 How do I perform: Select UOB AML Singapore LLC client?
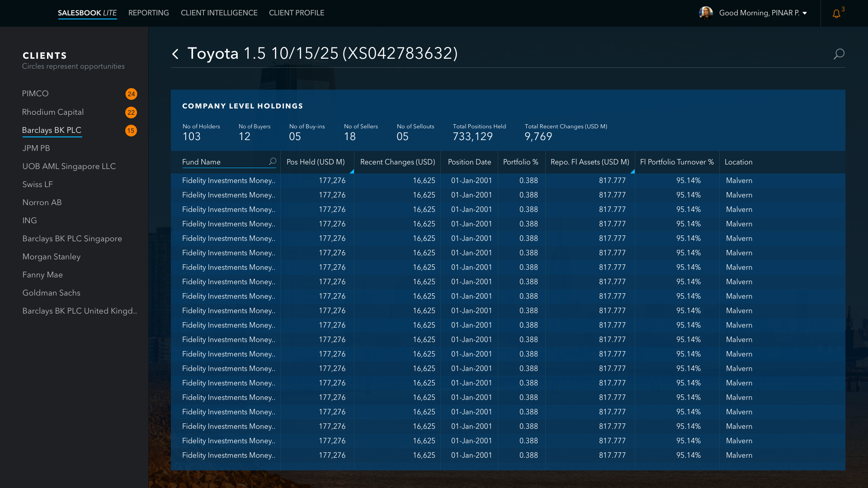(x=69, y=166)
